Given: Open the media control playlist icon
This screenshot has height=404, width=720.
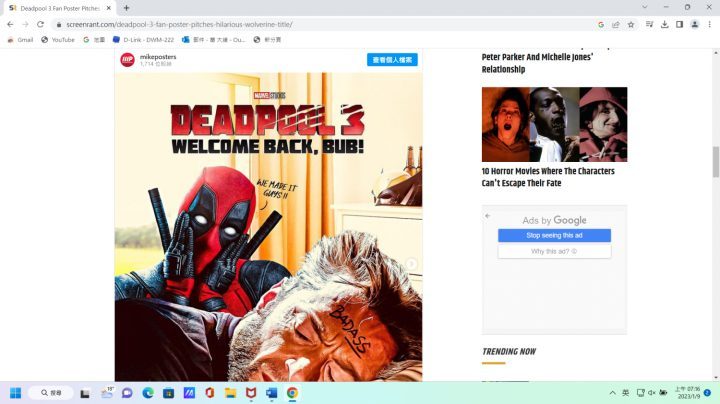Looking at the screenshot, I should click(649, 24).
